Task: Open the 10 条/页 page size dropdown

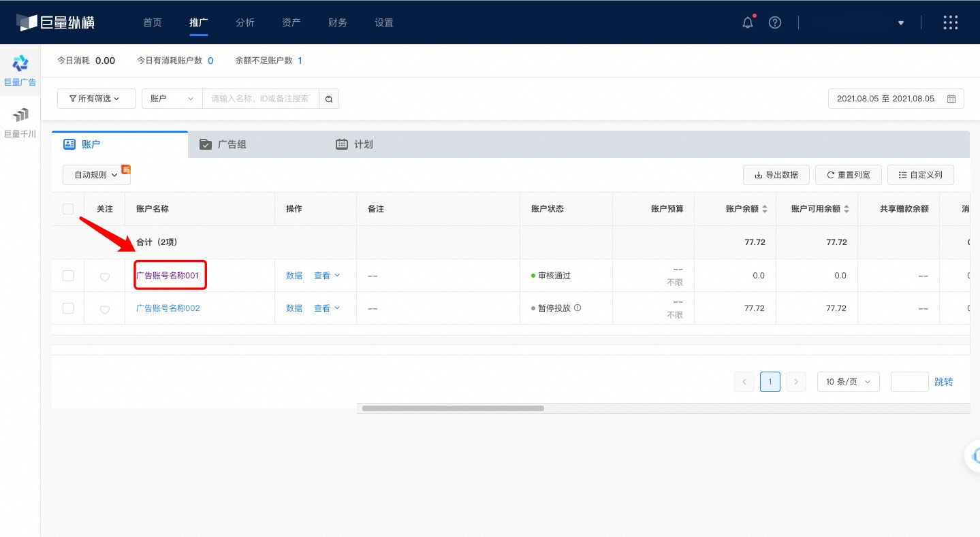Action: pyautogui.click(x=847, y=382)
